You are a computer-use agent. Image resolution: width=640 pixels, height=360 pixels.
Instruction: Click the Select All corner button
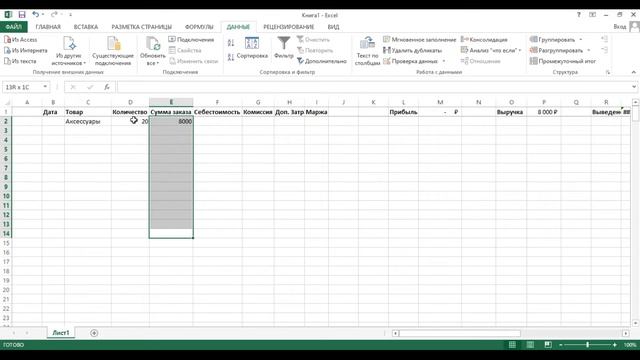(x=6, y=102)
